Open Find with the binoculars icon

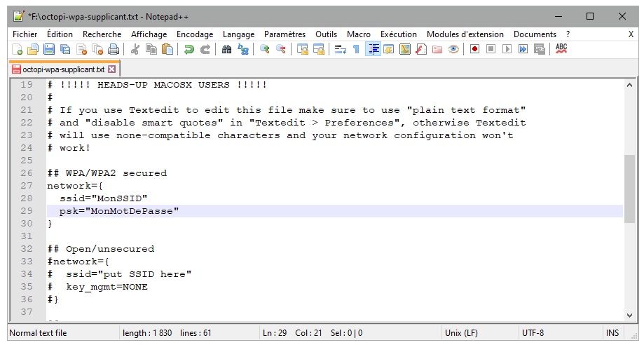[226, 49]
